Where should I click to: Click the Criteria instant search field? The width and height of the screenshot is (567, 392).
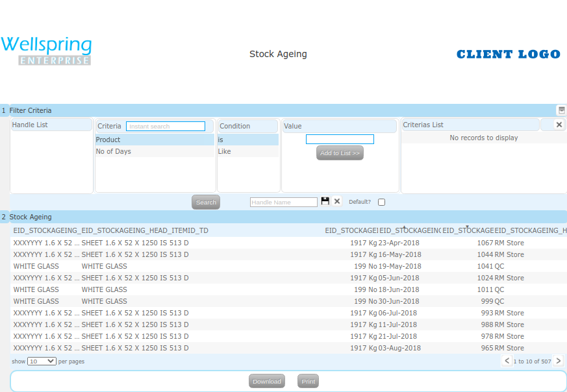click(x=166, y=127)
